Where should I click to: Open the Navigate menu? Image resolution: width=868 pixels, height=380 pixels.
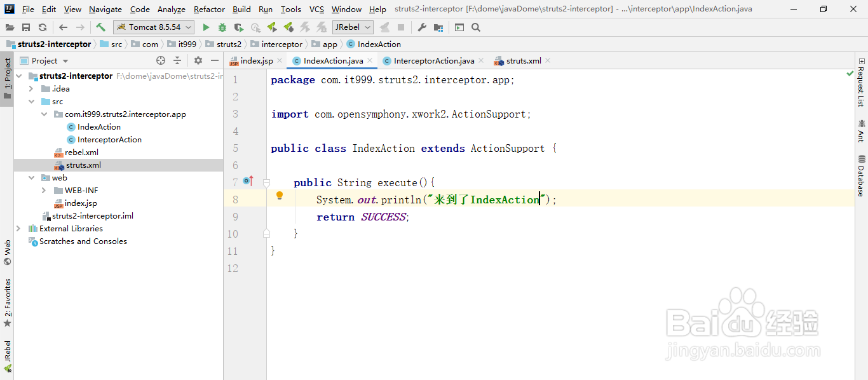click(x=105, y=9)
